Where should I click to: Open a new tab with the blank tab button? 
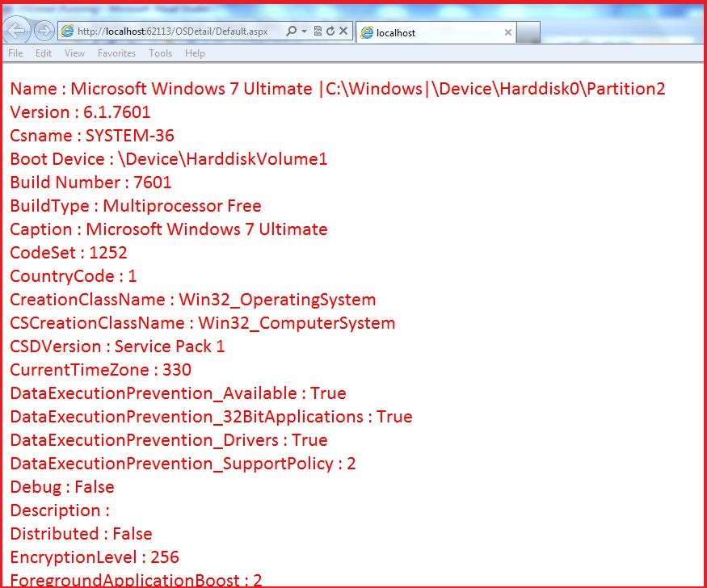click(x=528, y=32)
